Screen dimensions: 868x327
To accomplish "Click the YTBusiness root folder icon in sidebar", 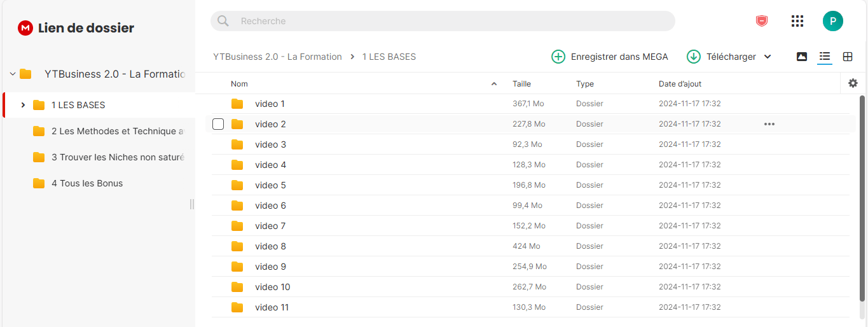I will tap(25, 74).
